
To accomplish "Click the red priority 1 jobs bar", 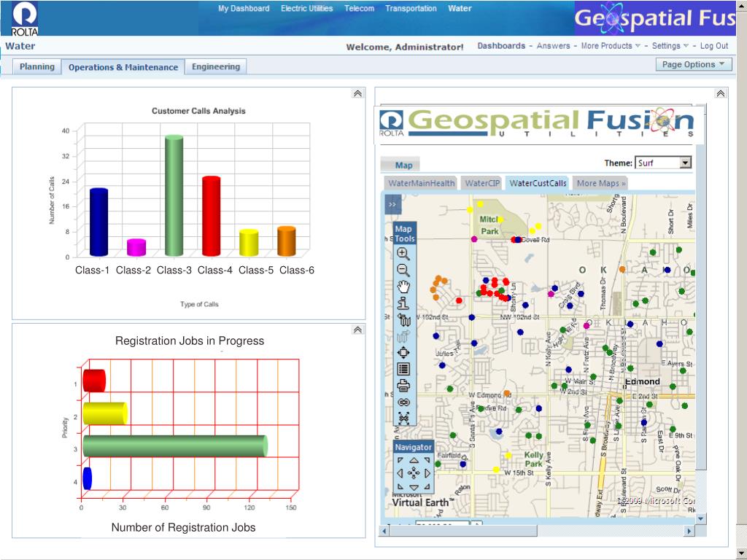I will [94, 381].
